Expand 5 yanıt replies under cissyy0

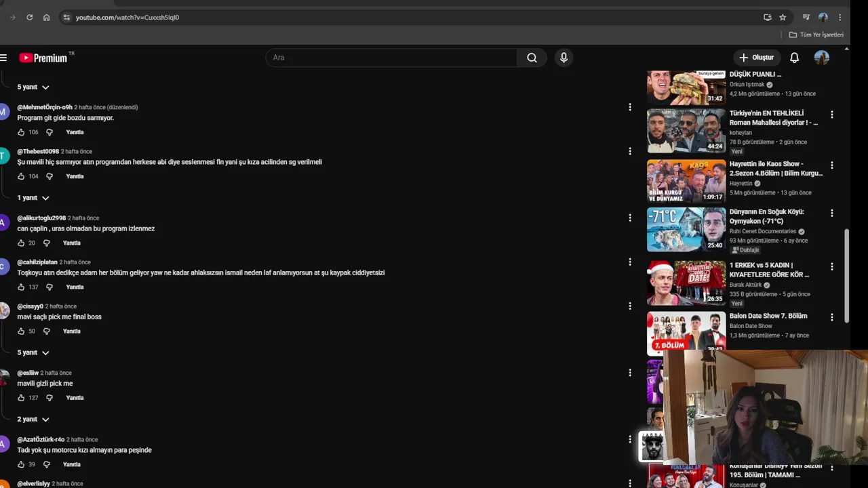coord(33,352)
